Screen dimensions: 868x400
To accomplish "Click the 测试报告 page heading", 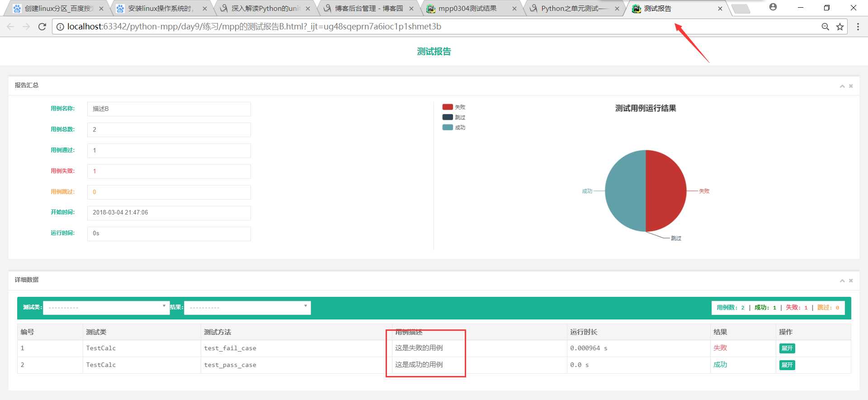I will point(434,52).
